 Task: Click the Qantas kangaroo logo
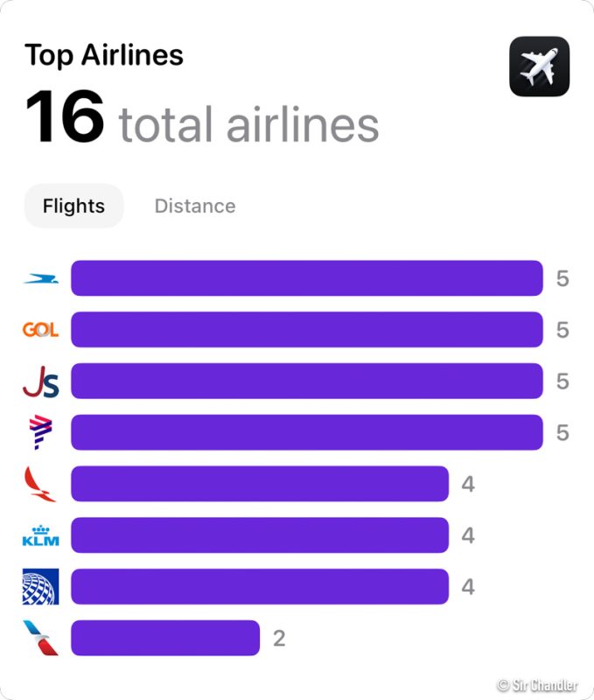[40, 484]
